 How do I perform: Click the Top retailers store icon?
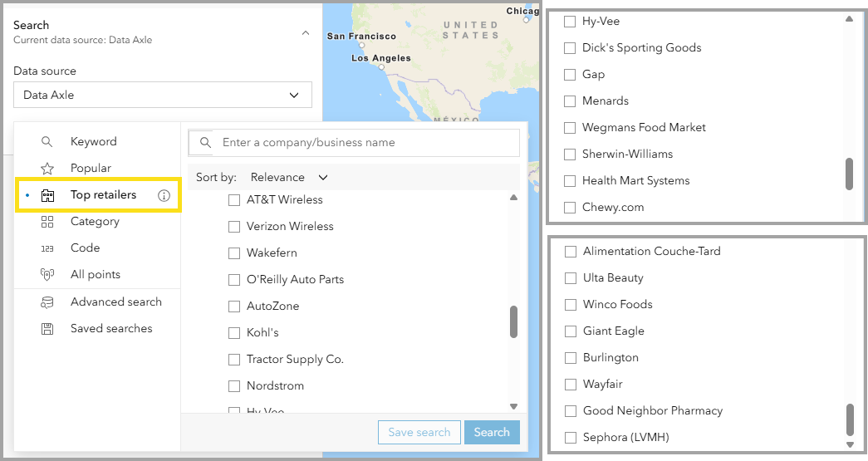pos(47,195)
